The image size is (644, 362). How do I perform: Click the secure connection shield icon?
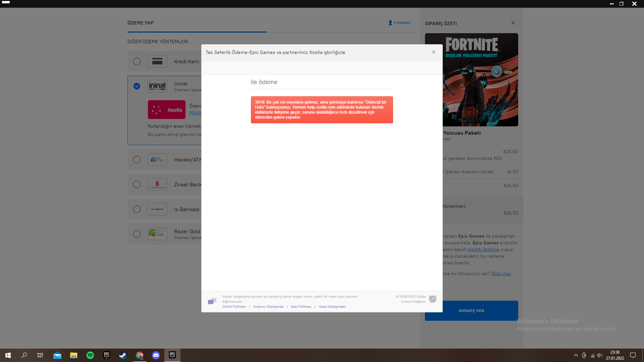click(433, 299)
